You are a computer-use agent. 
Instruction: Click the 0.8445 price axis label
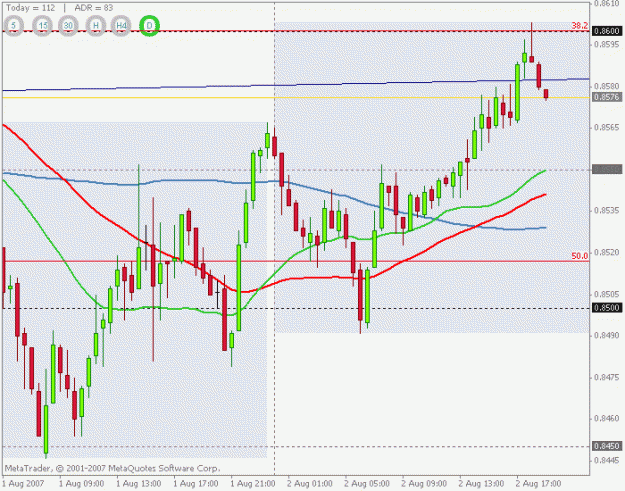(x=607, y=460)
